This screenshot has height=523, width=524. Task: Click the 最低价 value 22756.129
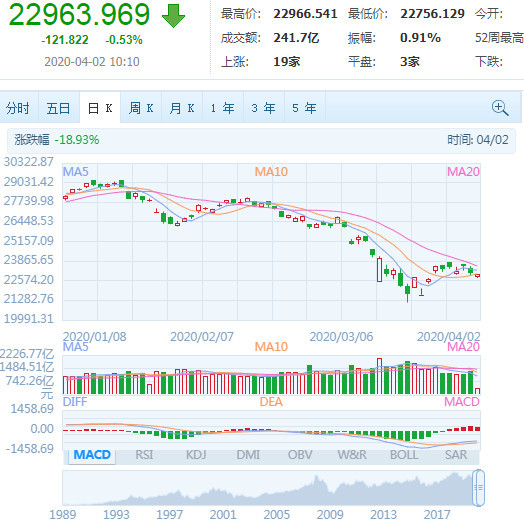click(432, 14)
